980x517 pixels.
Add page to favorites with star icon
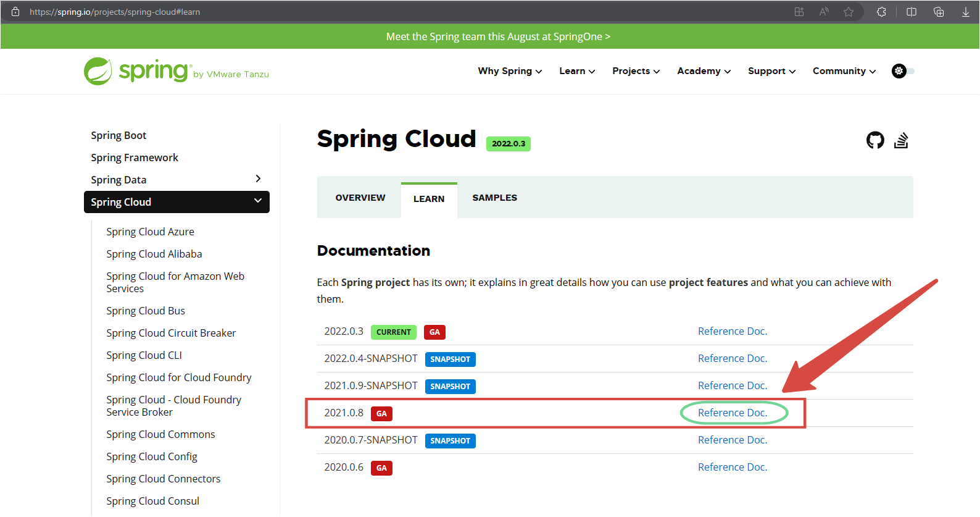click(x=849, y=12)
